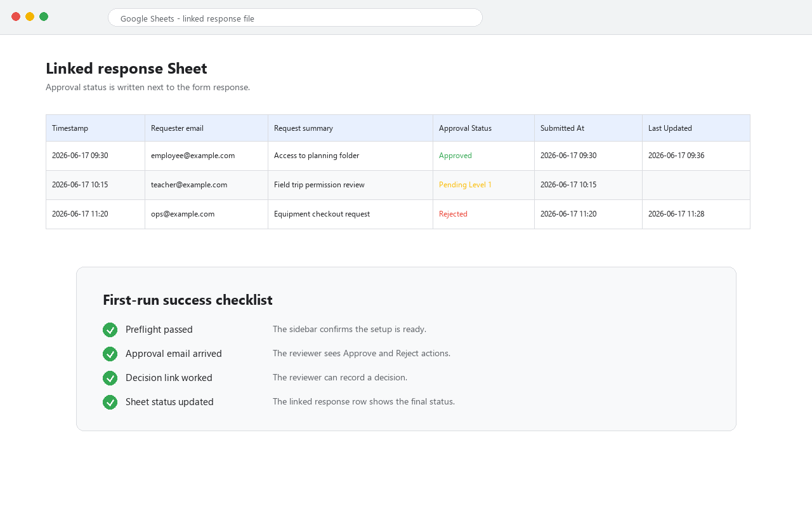Click the Pending Level 1 status cell

point(483,185)
